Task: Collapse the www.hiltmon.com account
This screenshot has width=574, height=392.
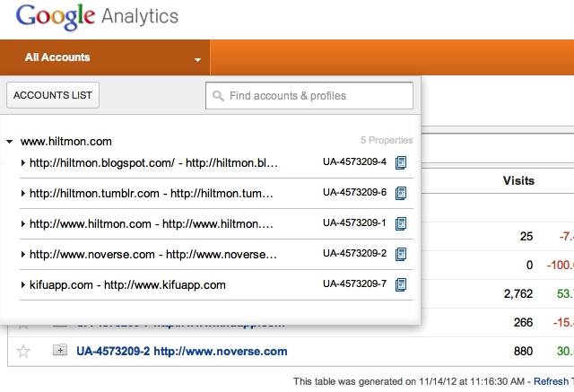Action: tap(9, 142)
